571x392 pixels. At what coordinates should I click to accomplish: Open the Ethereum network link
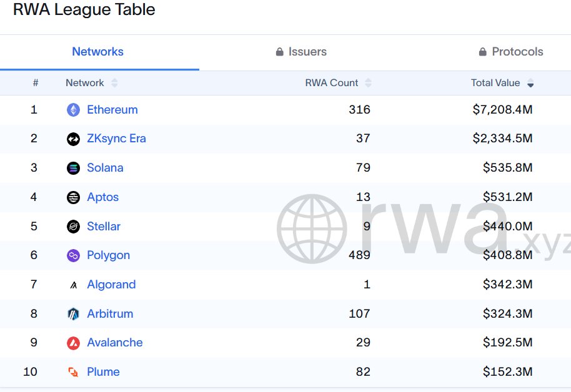pos(112,110)
